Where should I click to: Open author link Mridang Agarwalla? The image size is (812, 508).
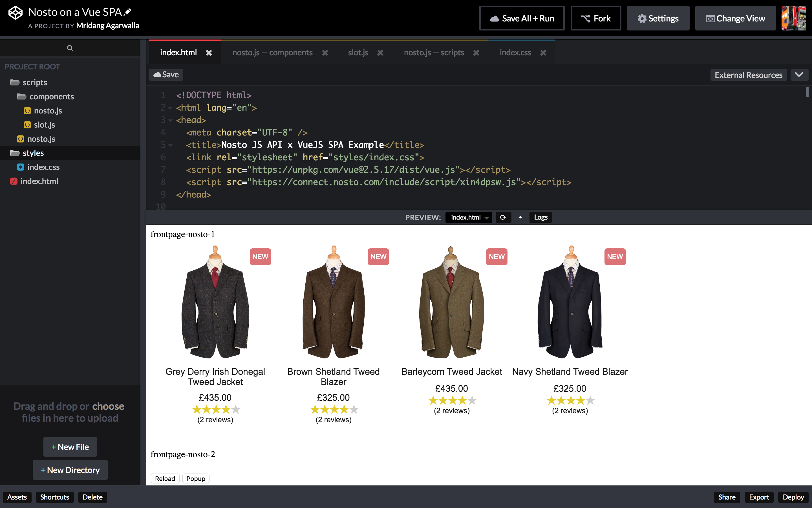(x=108, y=26)
